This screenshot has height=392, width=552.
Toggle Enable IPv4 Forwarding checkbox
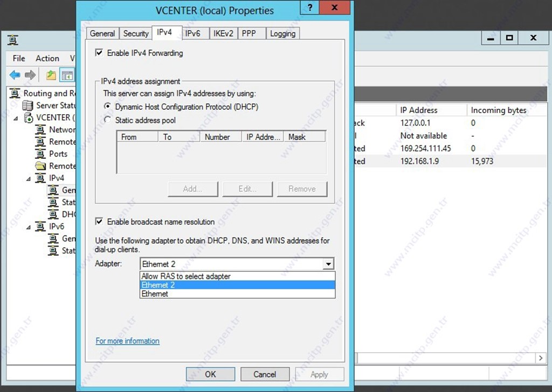pos(99,53)
